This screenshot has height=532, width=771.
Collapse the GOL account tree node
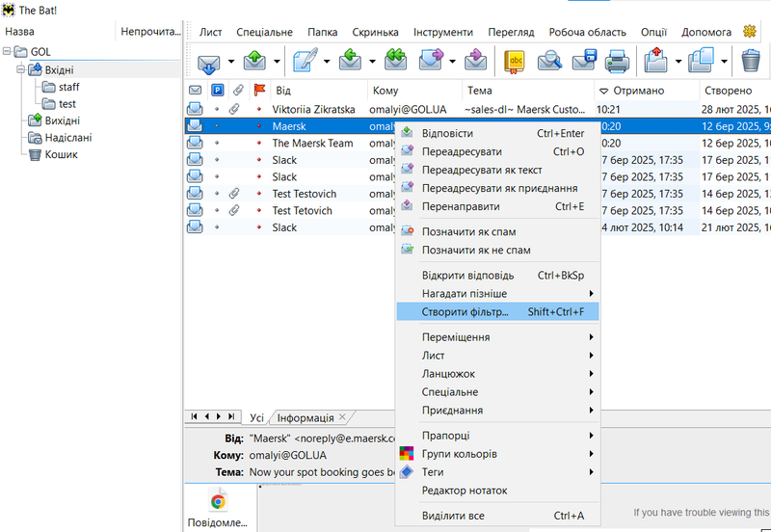point(8,52)
